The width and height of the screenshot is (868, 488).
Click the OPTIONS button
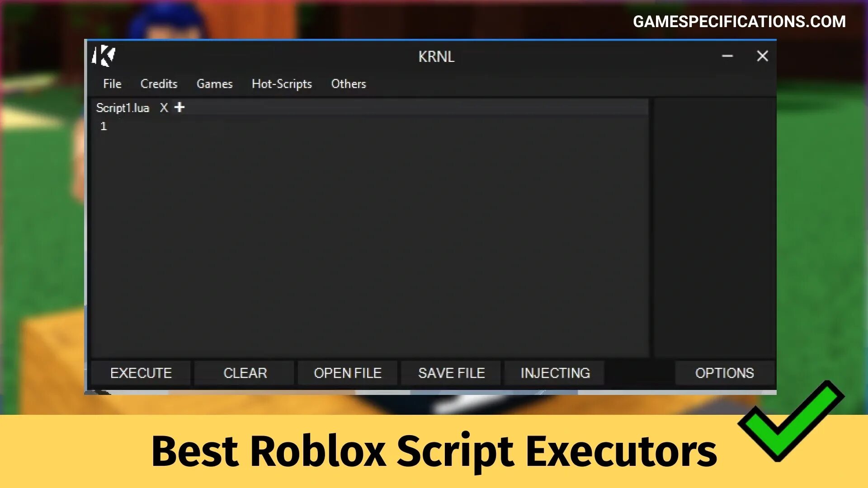coord(723,373)
